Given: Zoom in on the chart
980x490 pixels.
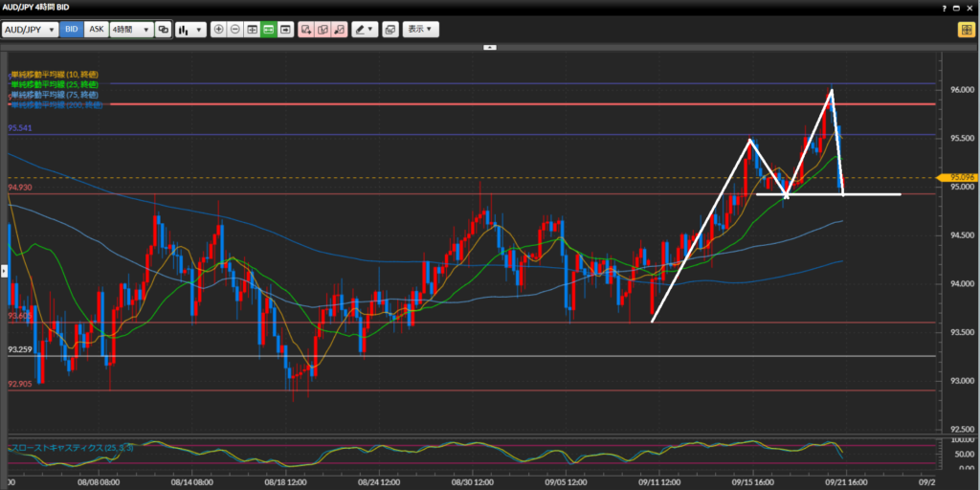Looking at the screenshot, I should pos(219,30).
